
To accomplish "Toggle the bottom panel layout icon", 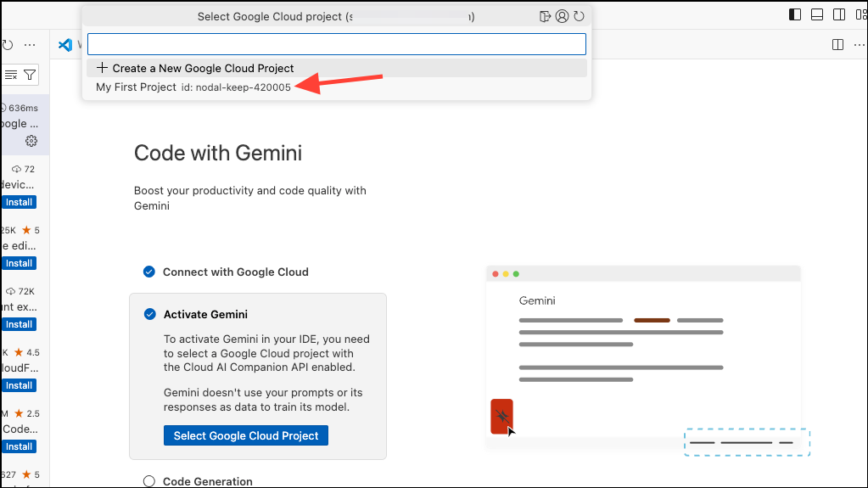I will tap(817, 14).
